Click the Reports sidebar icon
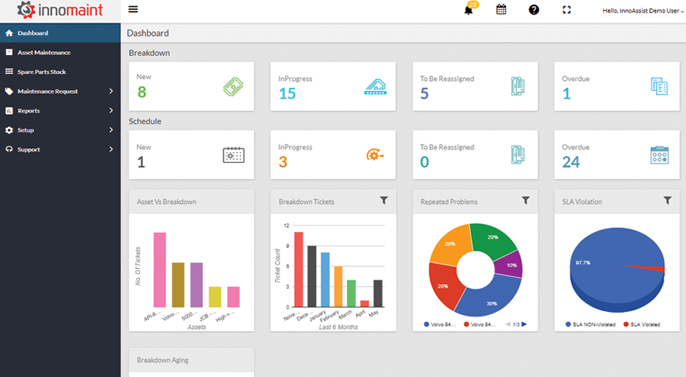Image resolution: width=686 pixels, height=377 pixels. click(x=9, y=111)
